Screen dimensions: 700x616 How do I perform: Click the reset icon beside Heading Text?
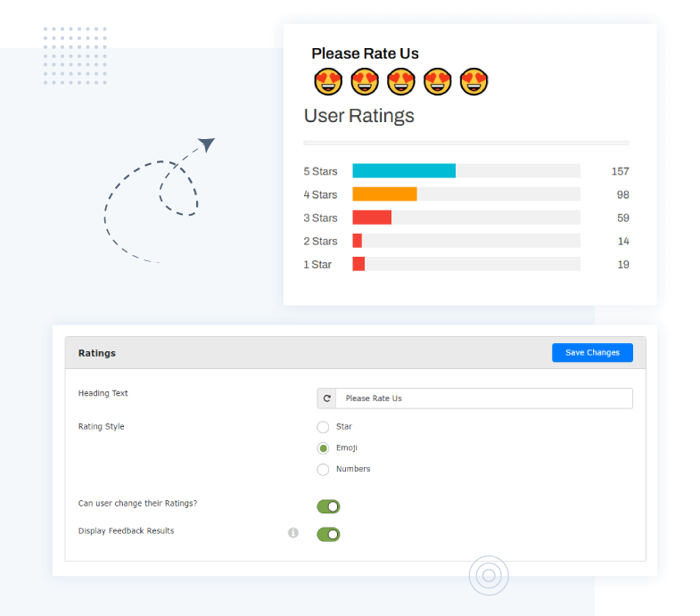pos(327,398)
